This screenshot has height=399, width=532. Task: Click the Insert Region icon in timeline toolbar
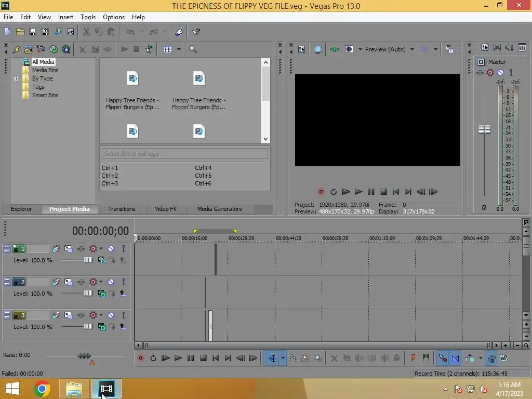[x=426, y=358]
